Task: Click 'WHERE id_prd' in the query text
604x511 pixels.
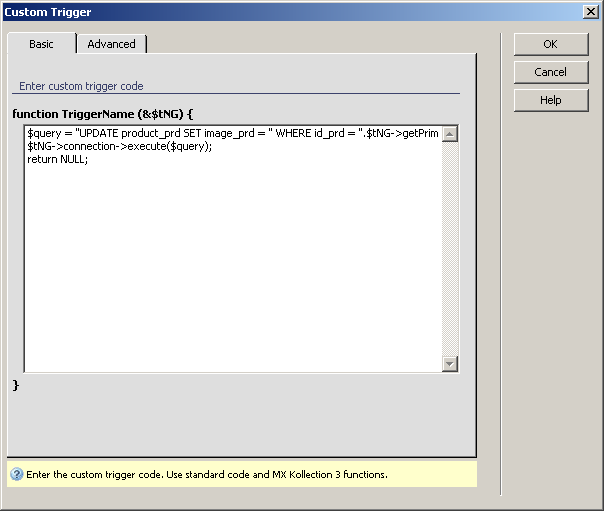Action: [x=321, y=134]
